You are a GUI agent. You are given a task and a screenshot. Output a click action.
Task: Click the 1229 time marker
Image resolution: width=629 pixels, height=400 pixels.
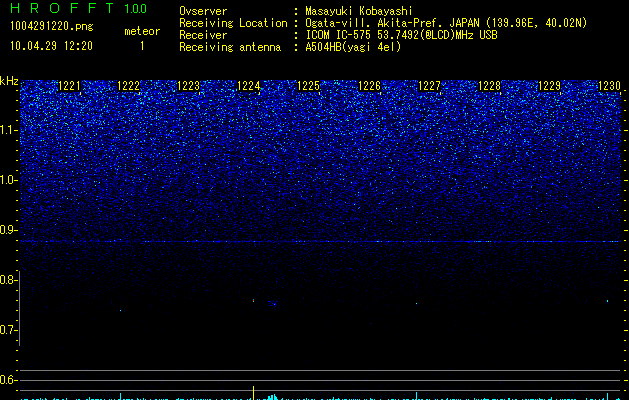pos(549,86)
